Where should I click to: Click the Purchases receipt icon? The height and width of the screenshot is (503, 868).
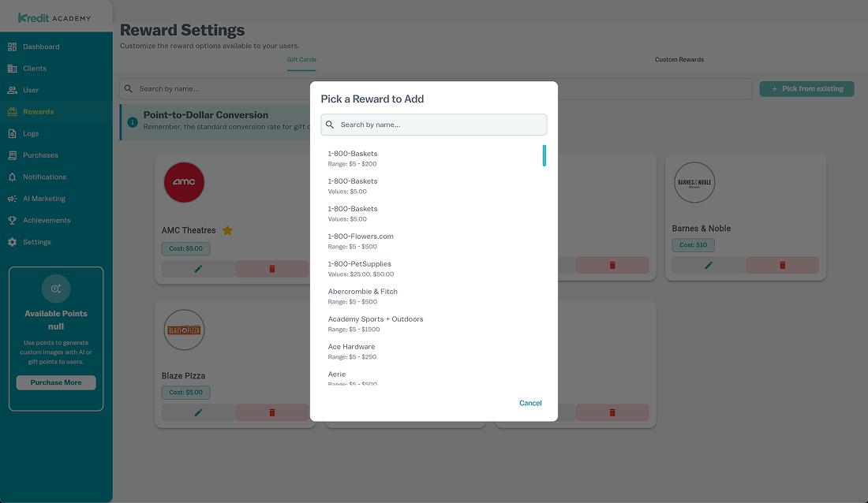[12, 155]
